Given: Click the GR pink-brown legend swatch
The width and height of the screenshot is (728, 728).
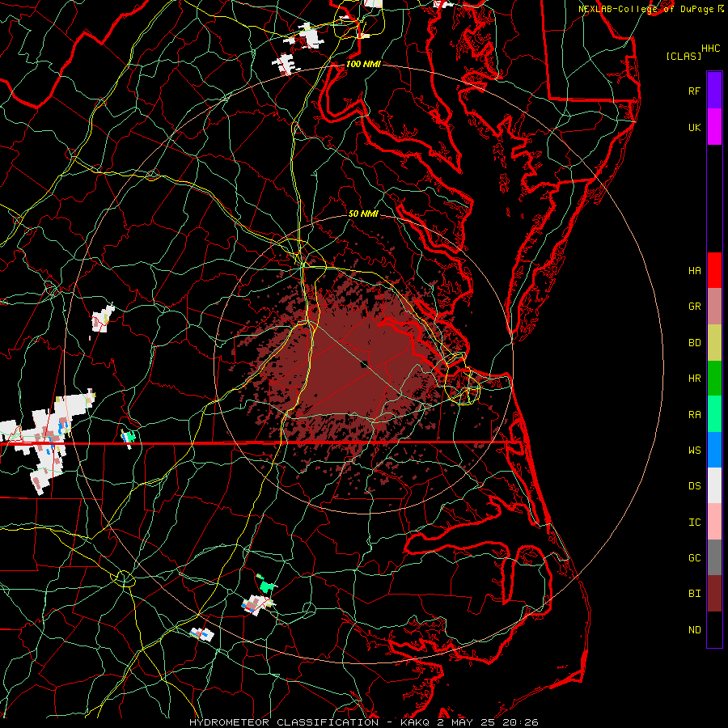Looking at the screenshot, I should point(714,307).
